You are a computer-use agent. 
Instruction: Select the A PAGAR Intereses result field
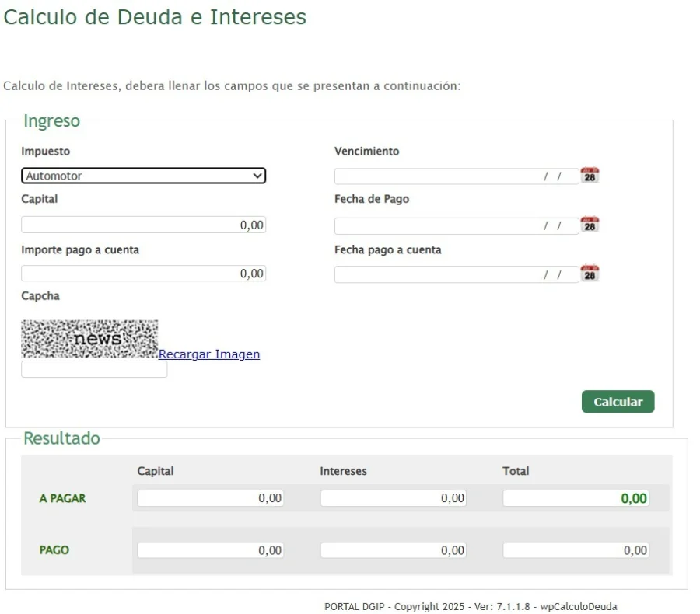[x=393, y=498]
